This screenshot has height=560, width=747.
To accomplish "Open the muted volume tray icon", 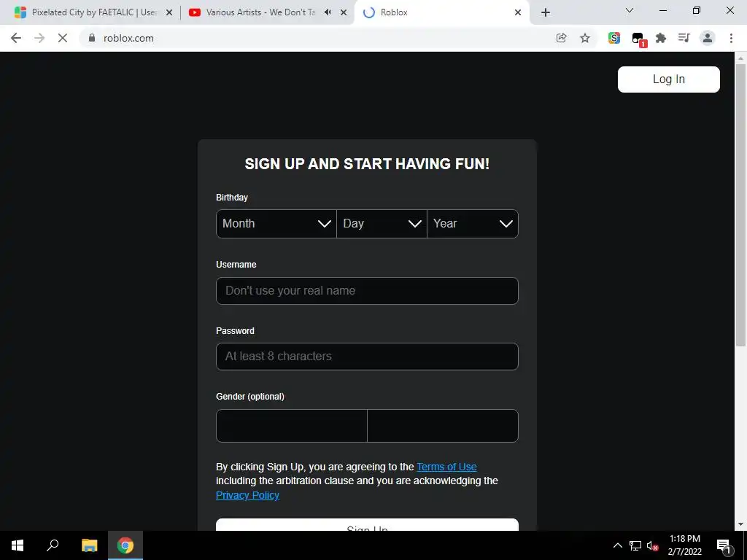I will click(x=652, y=545).
